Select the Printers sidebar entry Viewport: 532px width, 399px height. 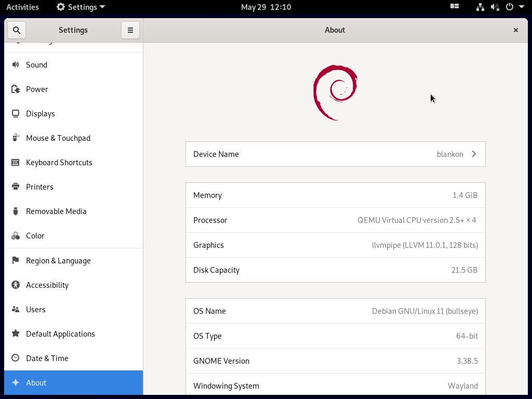click(x=74, y=187)
